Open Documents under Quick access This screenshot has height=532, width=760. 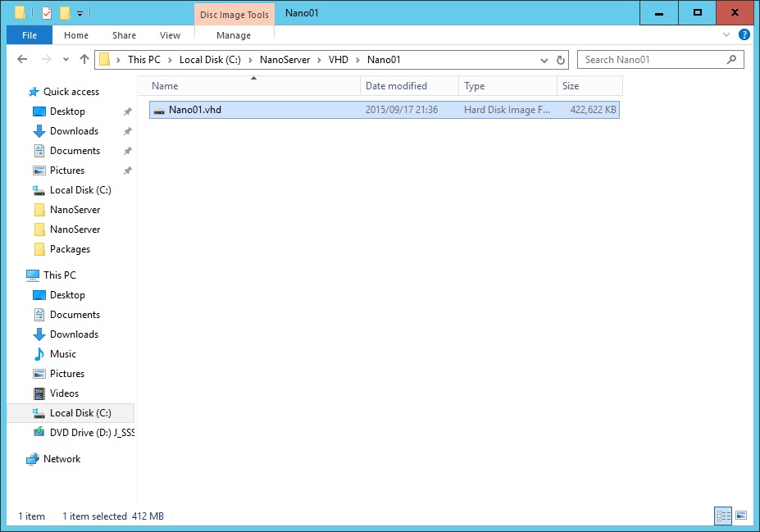coord(75,151)
